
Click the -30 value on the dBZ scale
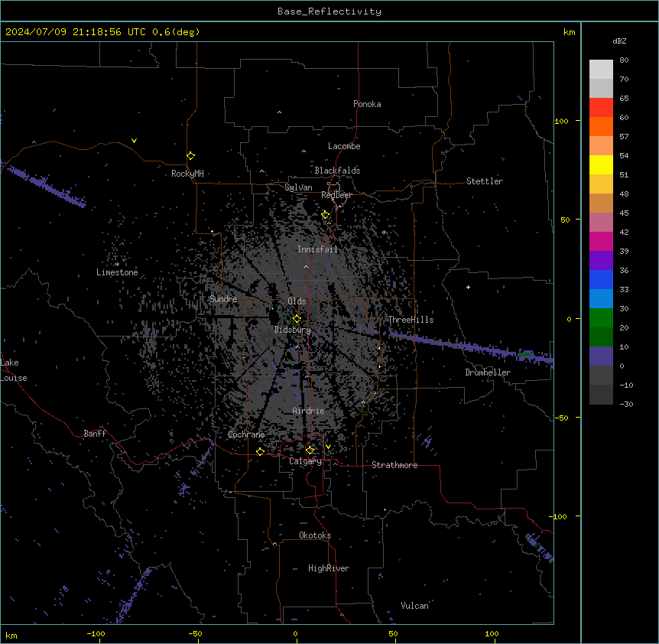[x=626, y=404]
